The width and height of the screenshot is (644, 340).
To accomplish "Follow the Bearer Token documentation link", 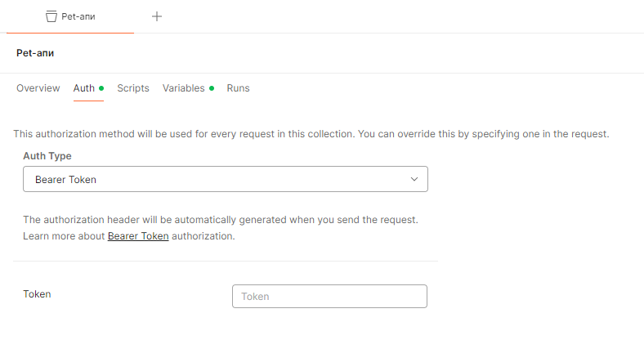I will point(138,236).
